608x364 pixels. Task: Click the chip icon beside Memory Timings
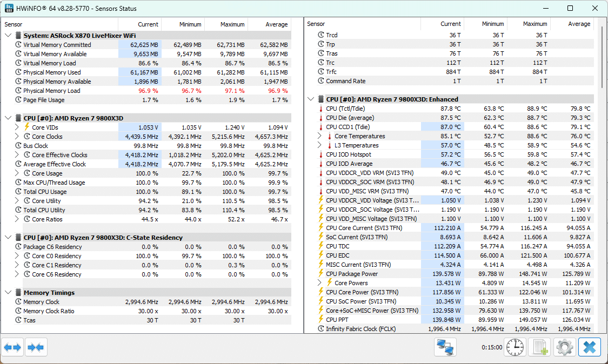coord(18,292)
